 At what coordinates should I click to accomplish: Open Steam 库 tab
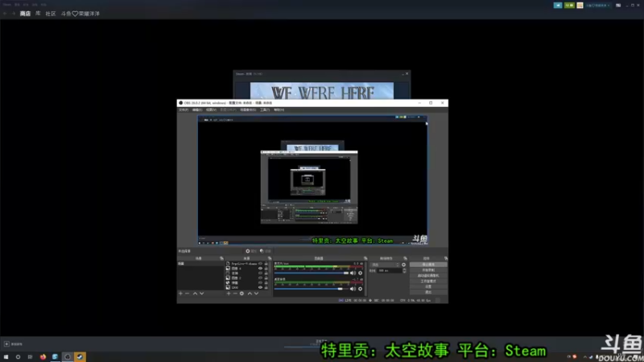pyautogui.click(x=38, y=14)
